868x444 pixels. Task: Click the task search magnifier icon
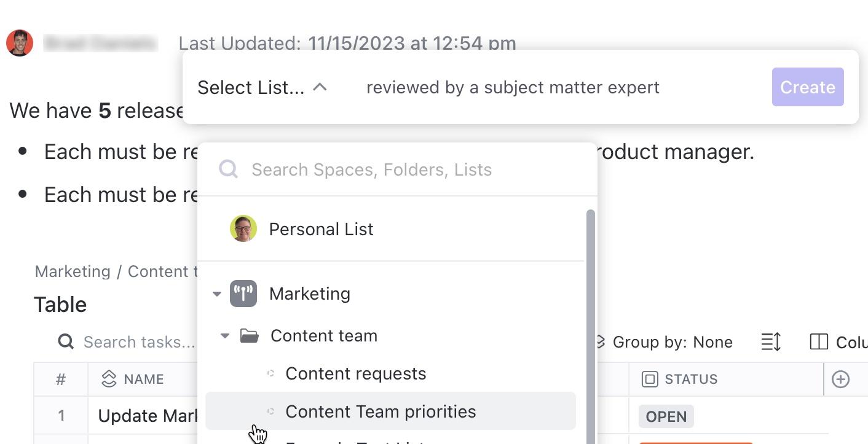(x=66, y=342)
